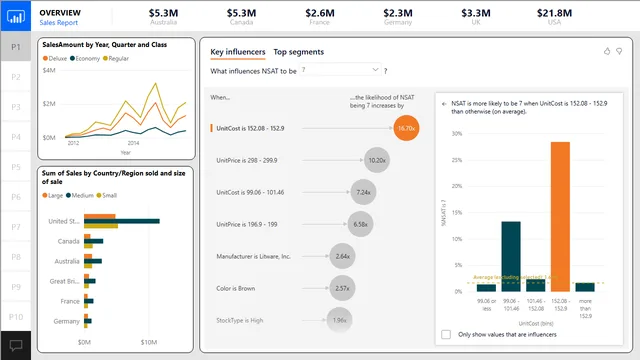Click the Germany label in sales chart

click(x=67, y=321)
